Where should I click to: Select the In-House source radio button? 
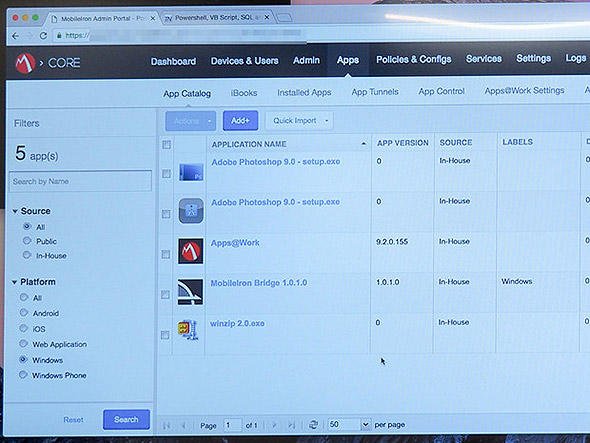(27, 255)
